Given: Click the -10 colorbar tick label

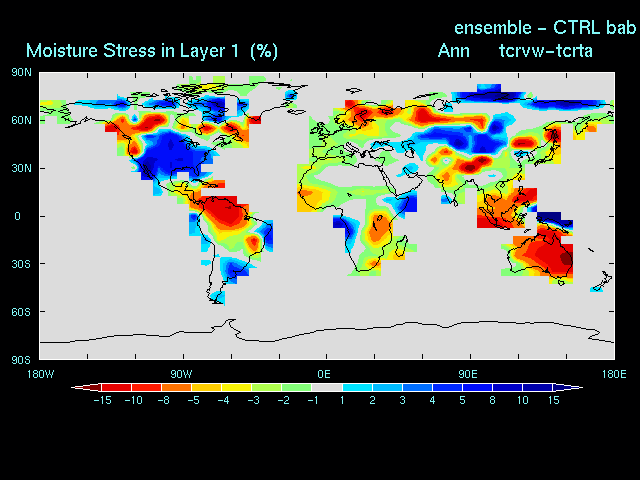Looking at the screenshot, I should click(x=133, y=400).
